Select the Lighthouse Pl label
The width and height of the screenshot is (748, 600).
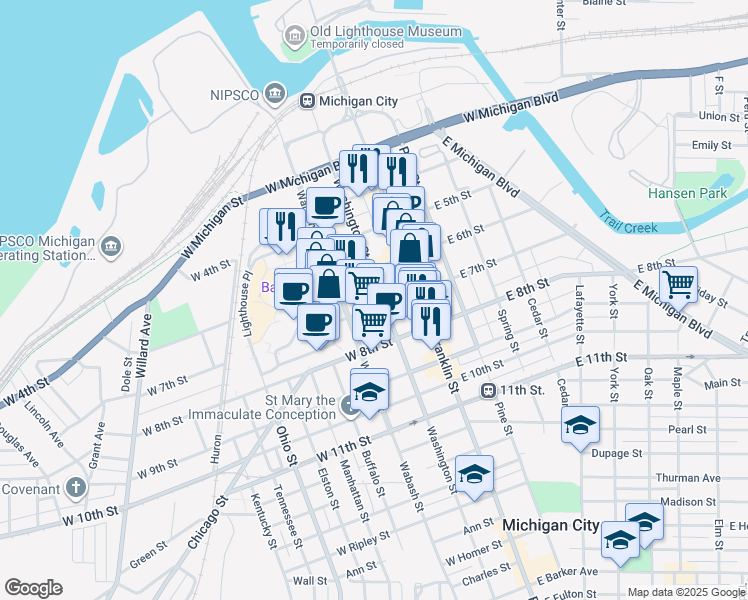(x=246, y=304)
